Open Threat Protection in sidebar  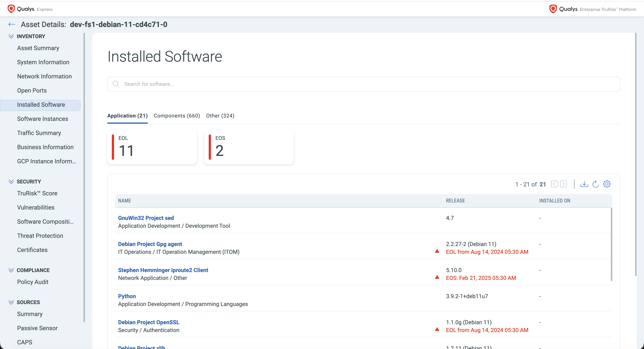(40, 236)
